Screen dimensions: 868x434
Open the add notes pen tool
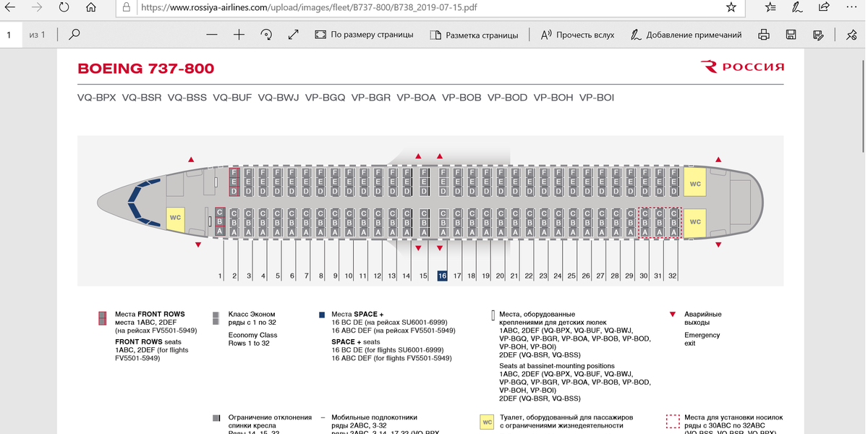pyautogui.click(x=796, y=7)
